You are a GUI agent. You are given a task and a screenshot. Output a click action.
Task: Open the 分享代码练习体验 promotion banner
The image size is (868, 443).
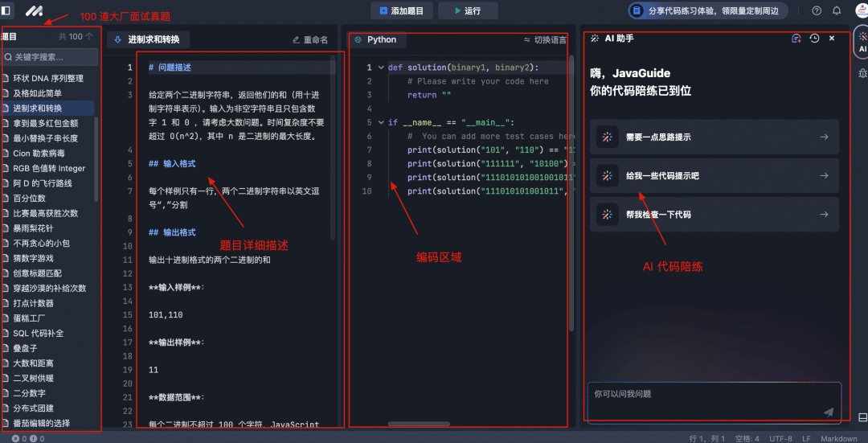click(707, 10)
